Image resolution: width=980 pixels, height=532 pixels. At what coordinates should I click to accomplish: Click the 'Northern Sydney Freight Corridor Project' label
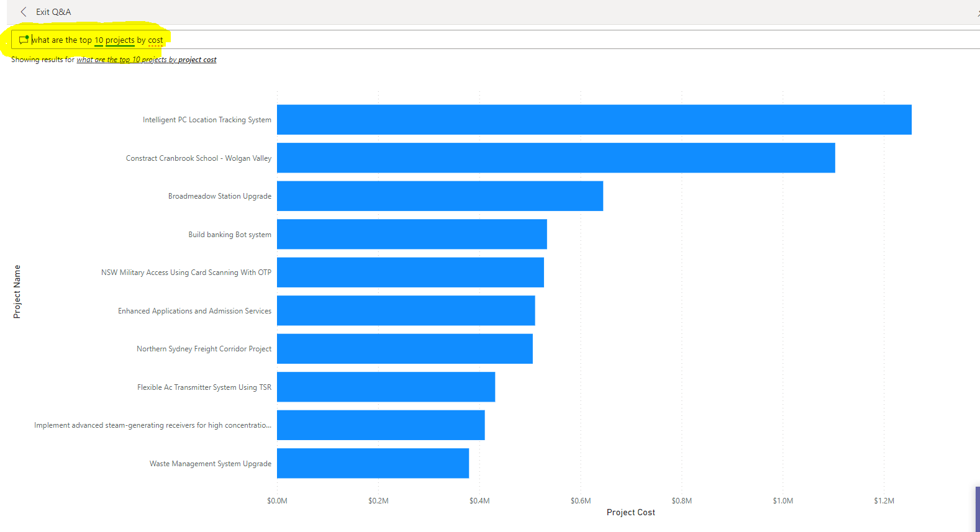tap(204, 349)
